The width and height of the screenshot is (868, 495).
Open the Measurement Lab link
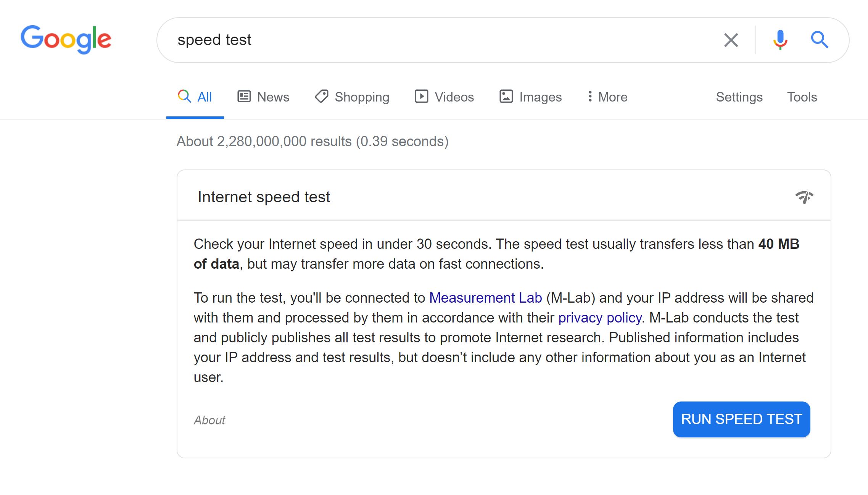[x=485, y=298]
